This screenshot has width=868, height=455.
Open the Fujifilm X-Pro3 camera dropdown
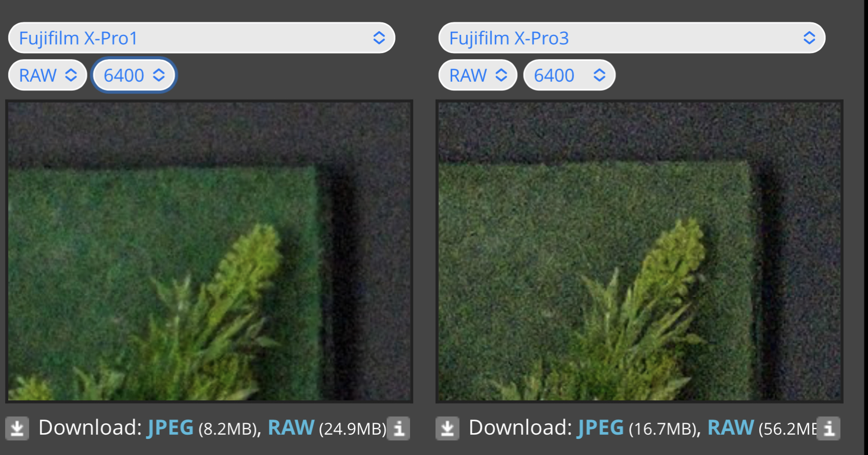tap(632, 37)
